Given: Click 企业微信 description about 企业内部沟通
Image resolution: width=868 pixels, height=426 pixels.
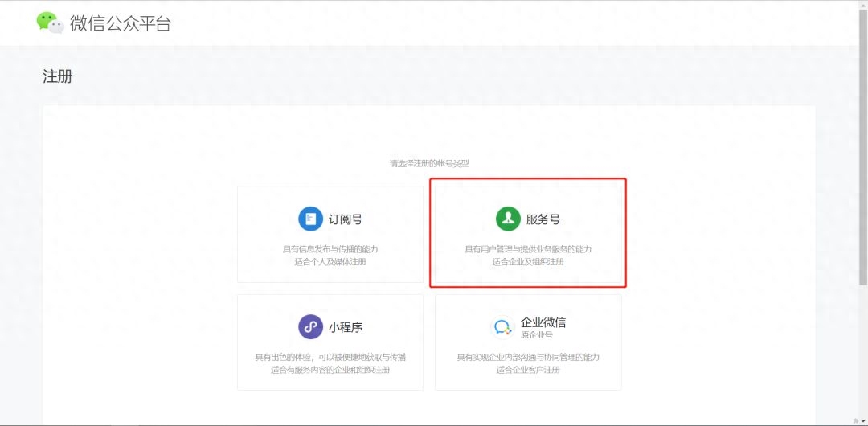Looking at the screenshot, I should (528, 357).
